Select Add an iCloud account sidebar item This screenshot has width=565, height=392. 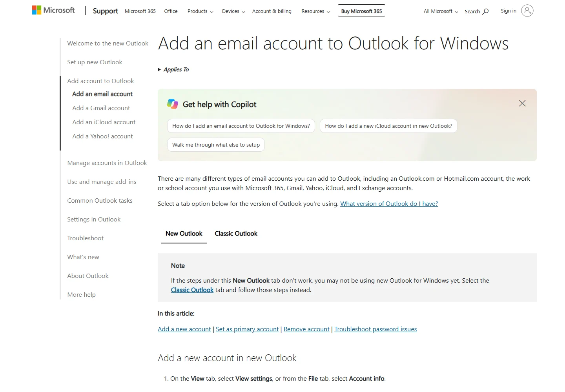pyautogui.click(x=104, y=122)
